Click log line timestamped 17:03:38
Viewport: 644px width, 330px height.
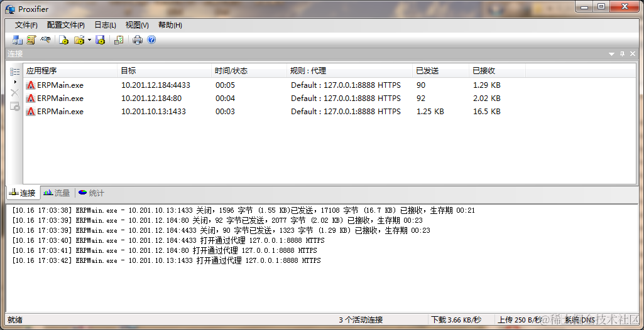coord(244,211)
